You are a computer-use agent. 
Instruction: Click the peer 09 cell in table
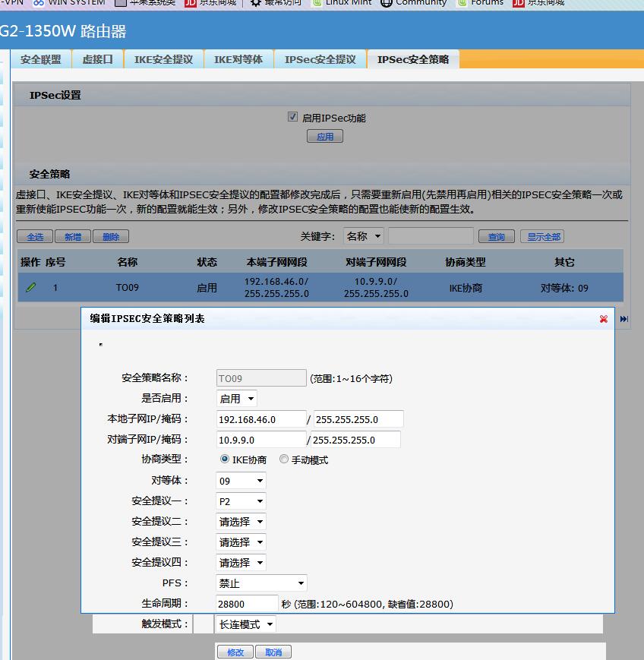(x=564, y=288)
